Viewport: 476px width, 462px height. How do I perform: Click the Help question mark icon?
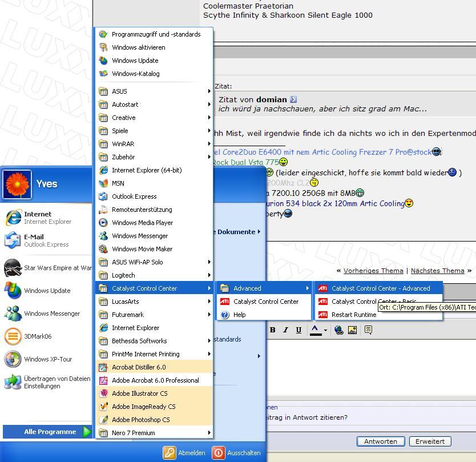pyautogui.click(x=225, y=315)
